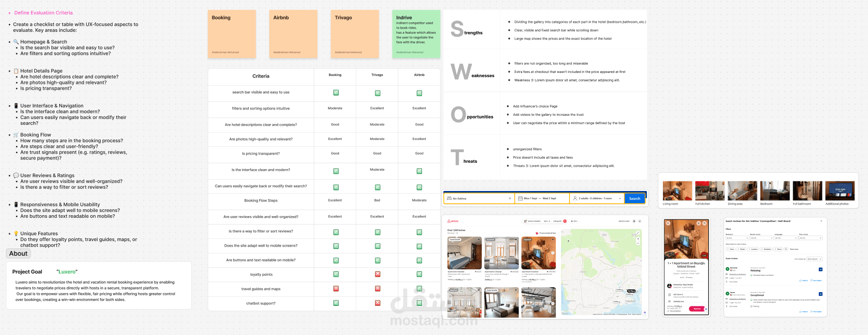
Task: Click the person icon in the guests field
Action: (x=575, y=199)
